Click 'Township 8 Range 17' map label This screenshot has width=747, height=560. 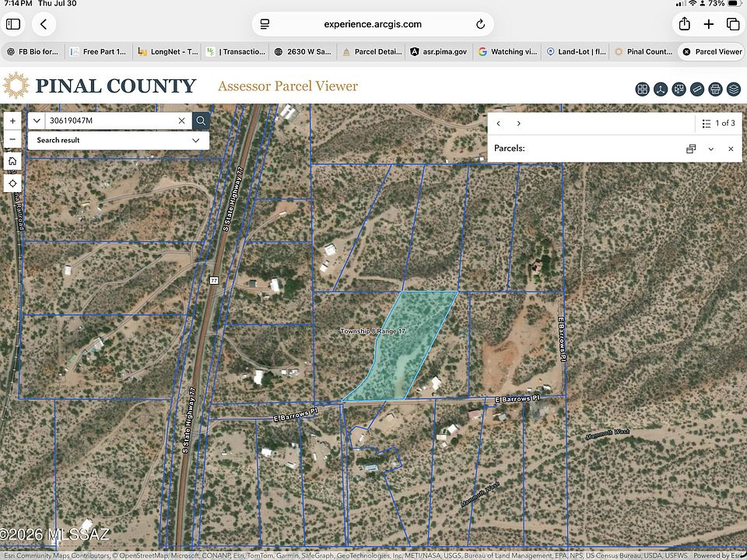pyautogui.click(x=373, y=331)
